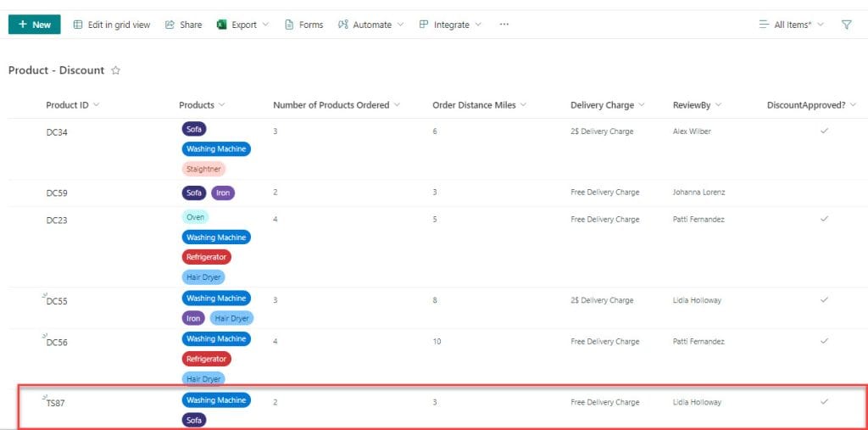Viewport: 868px width, 430px height.
Task: Open Order Distance Miles column menu
Action: [480, 104]
